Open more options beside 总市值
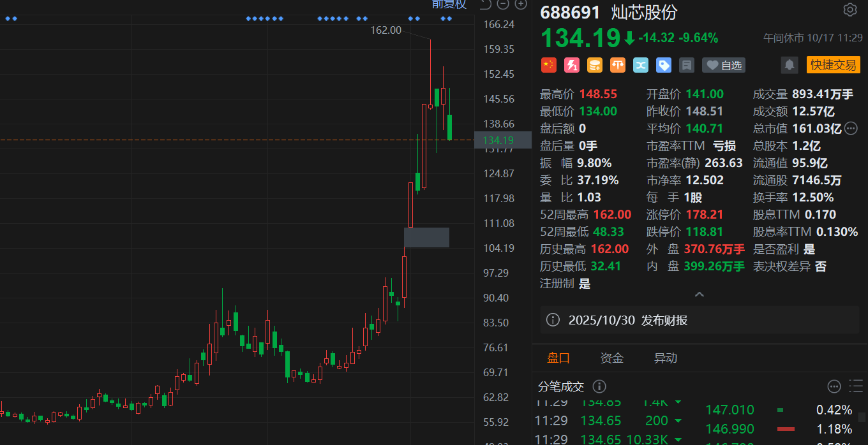868x445 pixels. 851,129
